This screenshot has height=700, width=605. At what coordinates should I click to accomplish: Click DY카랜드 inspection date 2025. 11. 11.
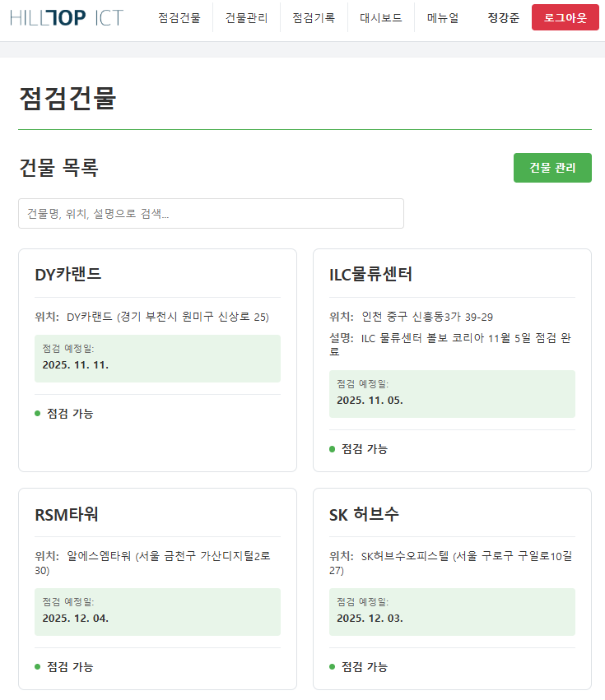[76, 364]
